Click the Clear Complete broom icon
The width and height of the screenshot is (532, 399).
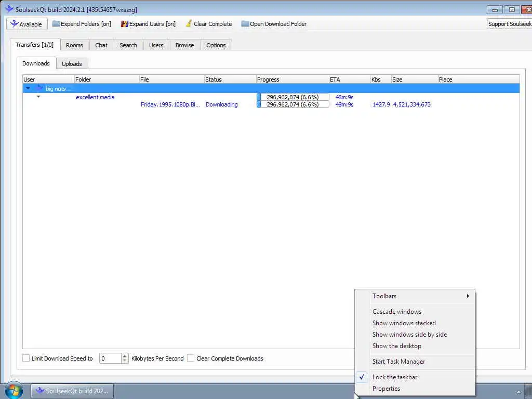(189, 24)
